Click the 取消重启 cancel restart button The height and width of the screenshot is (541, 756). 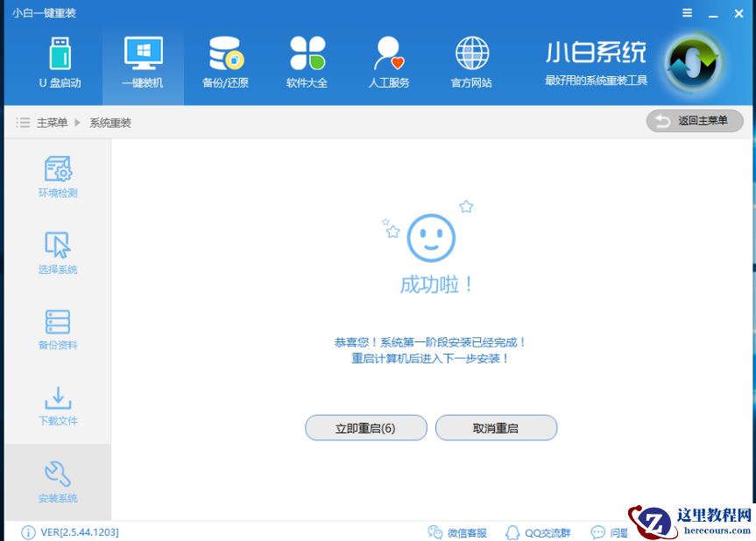click(x=496, y=427)
